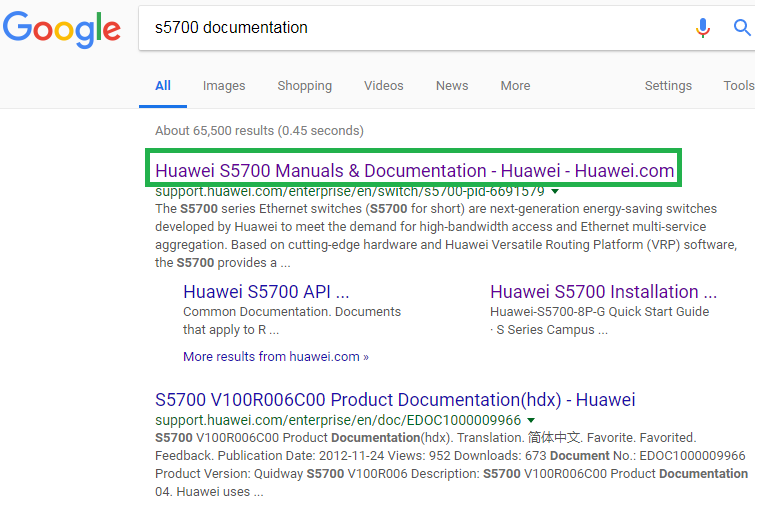766x508 pixels.
Task: Click the s5700 documentation search field
Action: point(415,28)
